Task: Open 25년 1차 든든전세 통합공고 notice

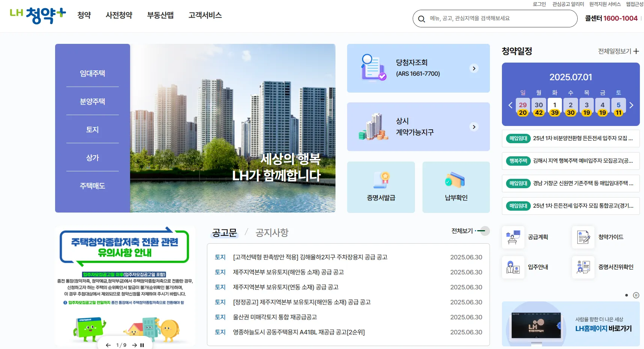Action: tap(571, 206)
